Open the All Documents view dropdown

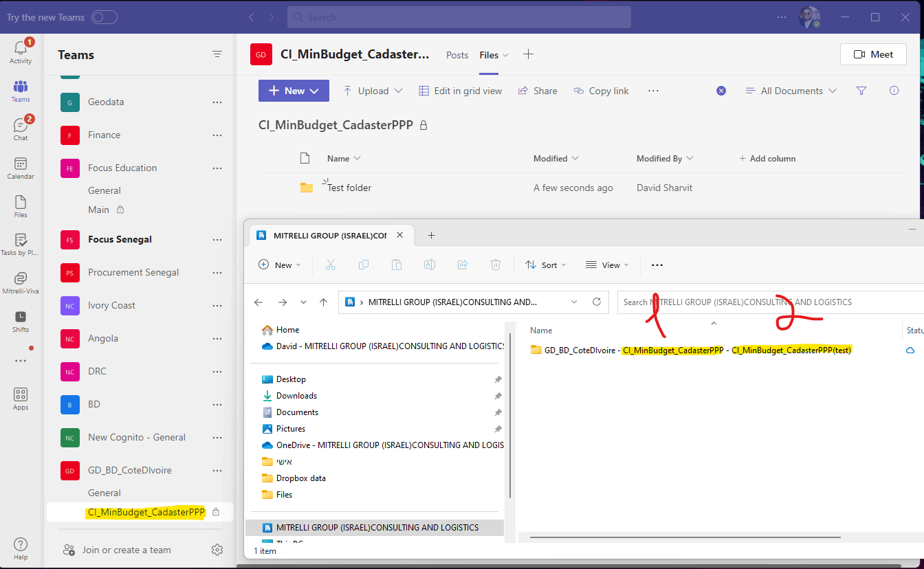[x=791, y=91]
